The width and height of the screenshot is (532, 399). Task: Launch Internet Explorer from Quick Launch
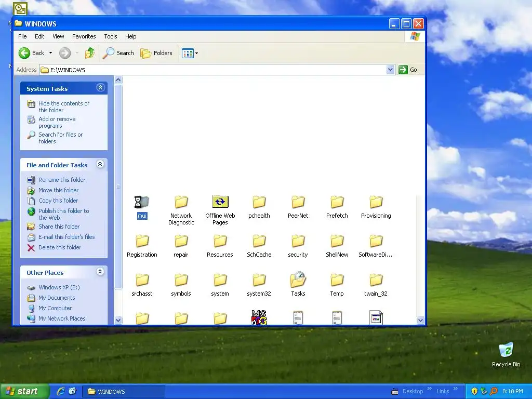(61, 391)
